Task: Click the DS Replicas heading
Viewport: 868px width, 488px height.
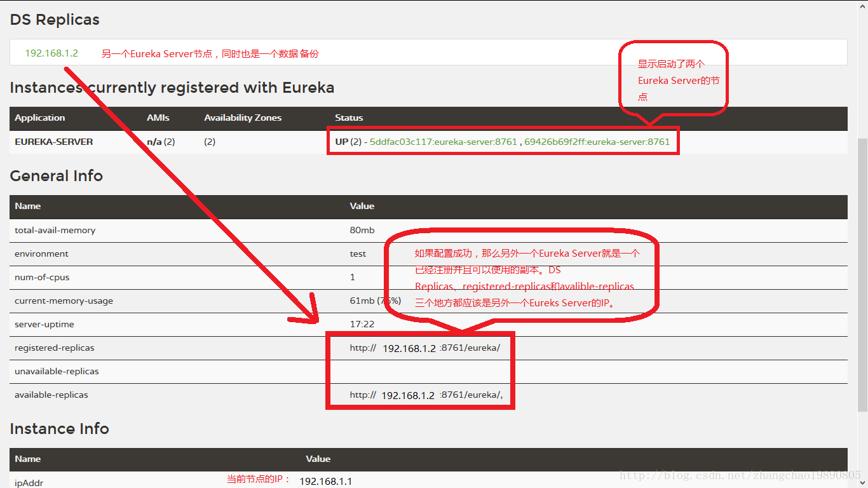Action: 55,20
